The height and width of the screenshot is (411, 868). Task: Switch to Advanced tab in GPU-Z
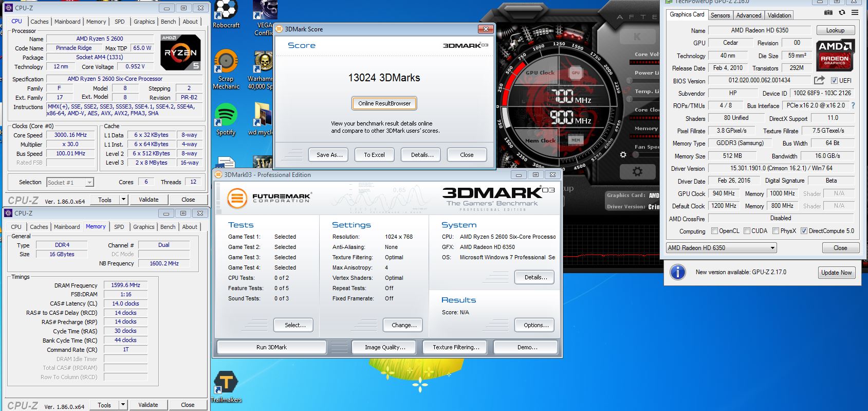pos(748,15)
